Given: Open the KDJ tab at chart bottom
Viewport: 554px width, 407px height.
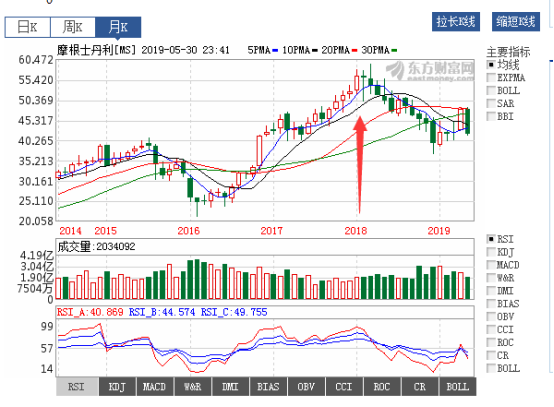Looking at the screenshot, I should pos(117,387).
